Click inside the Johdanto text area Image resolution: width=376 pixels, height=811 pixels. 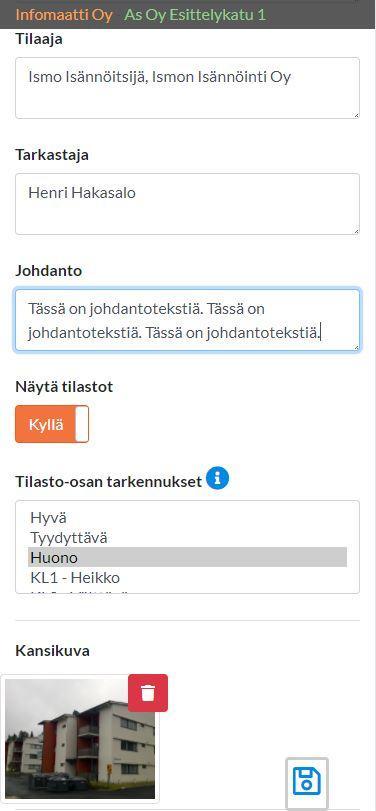(187, 320)
